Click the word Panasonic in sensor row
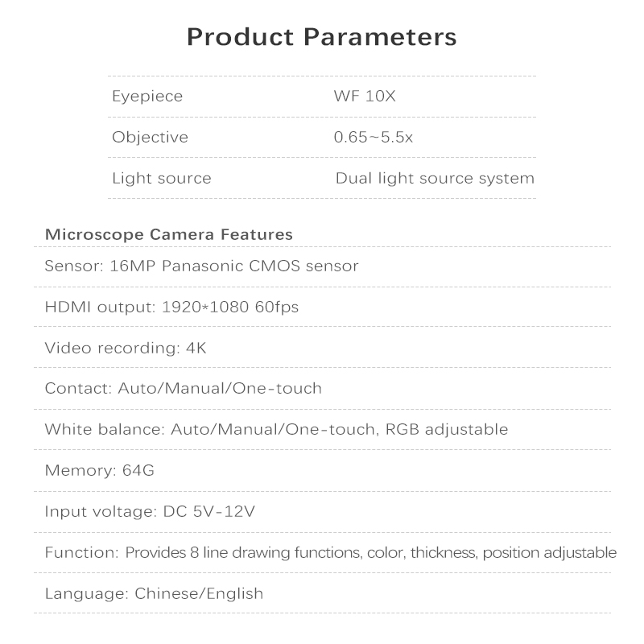The image size is (644, 644). coord(202,266)
